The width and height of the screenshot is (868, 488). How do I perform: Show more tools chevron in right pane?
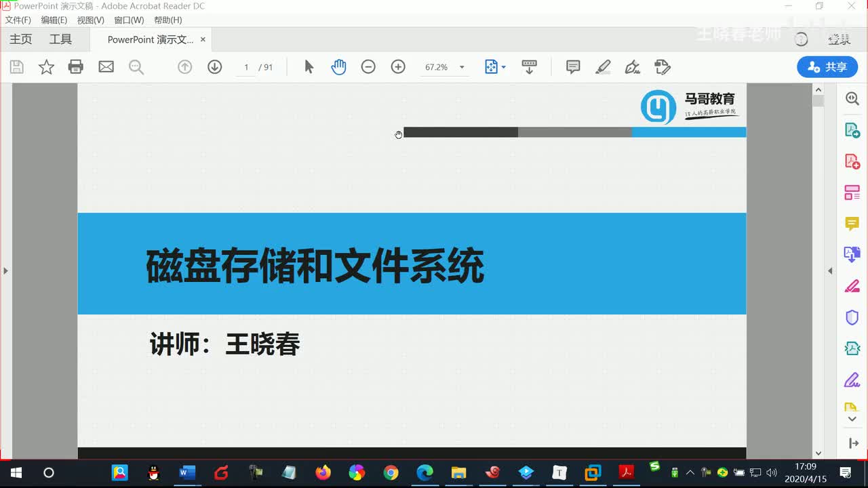[852, 420]
